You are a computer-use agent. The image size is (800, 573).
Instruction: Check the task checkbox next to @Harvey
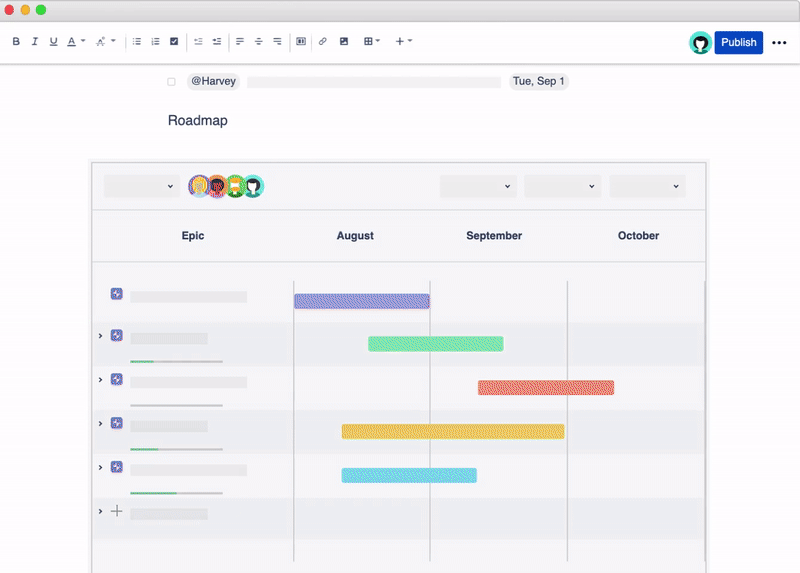click(171, 82)
